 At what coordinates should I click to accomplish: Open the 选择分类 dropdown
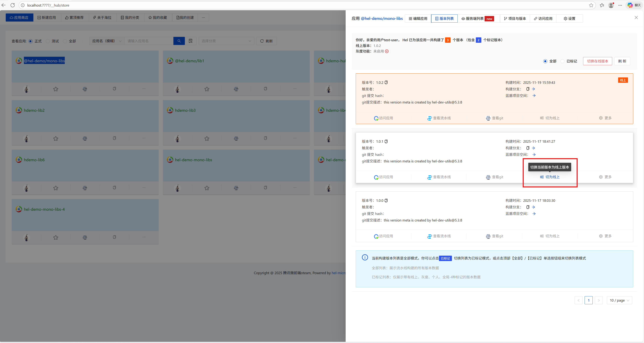pyautogui.click(x=226, y=41)
